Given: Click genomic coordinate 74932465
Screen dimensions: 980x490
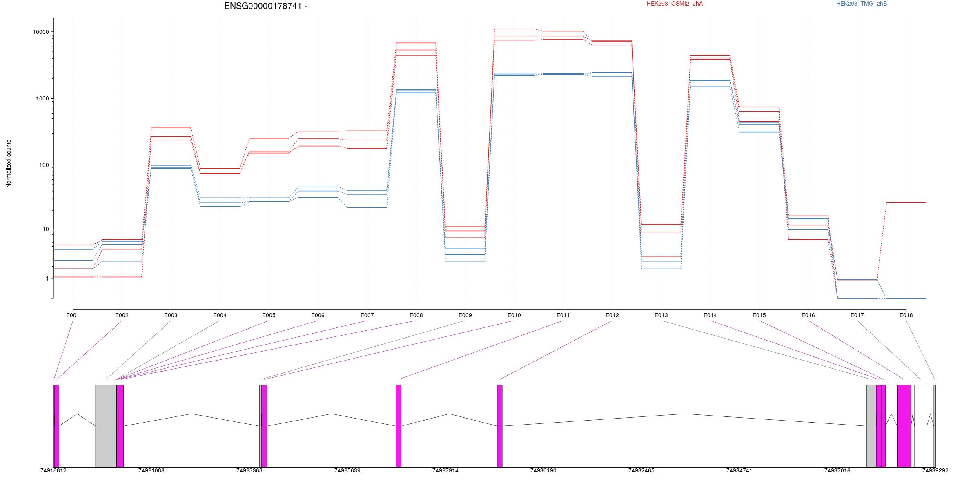Looking at the screenshot, I should pos(641,471).
